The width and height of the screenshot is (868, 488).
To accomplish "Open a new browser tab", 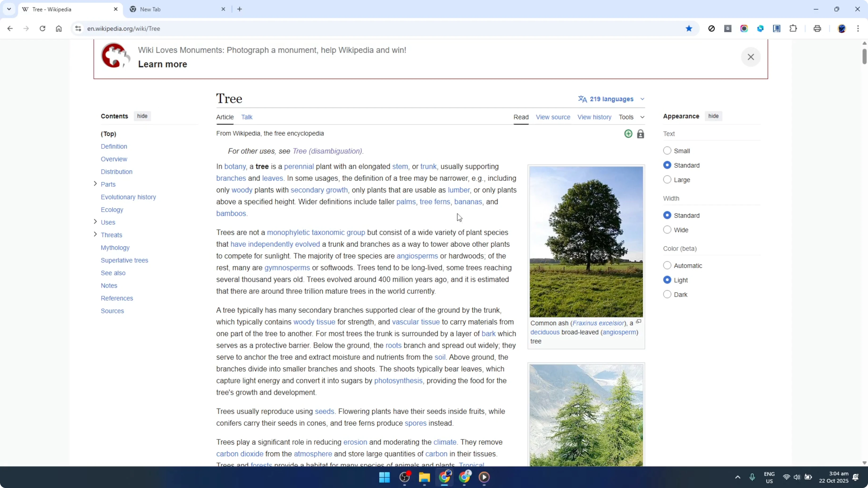I will tap(240, 9).
